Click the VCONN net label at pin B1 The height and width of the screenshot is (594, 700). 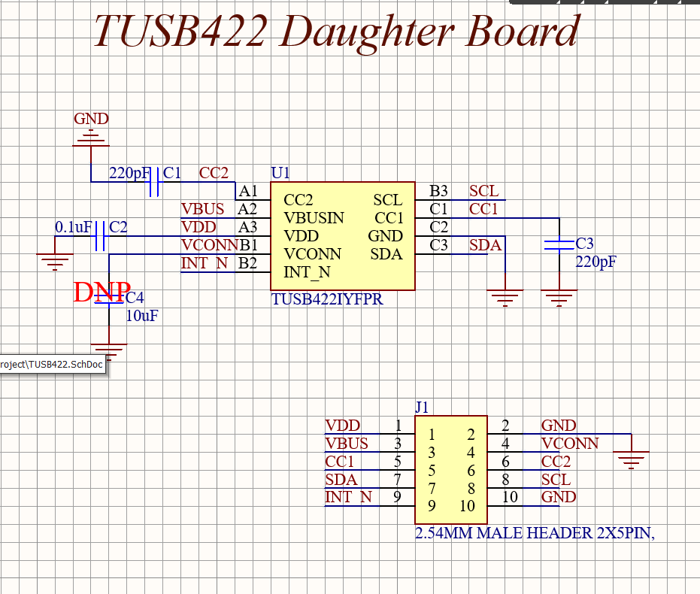(x=209, y=245)
